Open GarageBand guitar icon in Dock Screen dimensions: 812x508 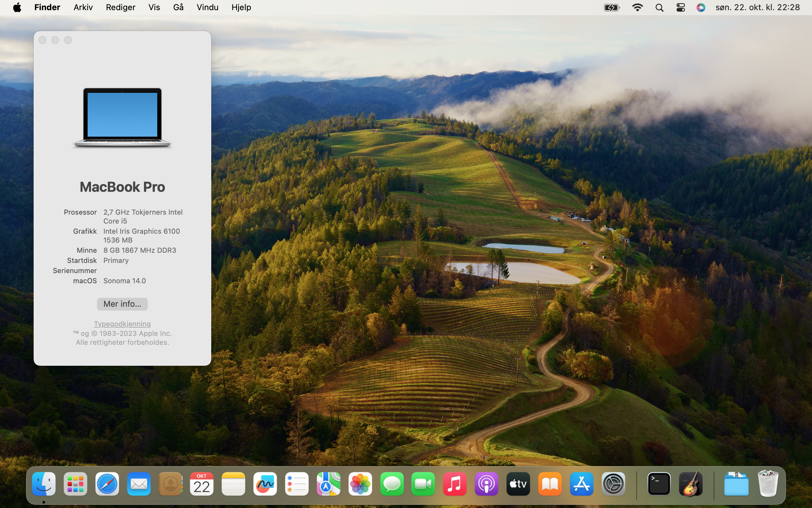click(691, 484)
